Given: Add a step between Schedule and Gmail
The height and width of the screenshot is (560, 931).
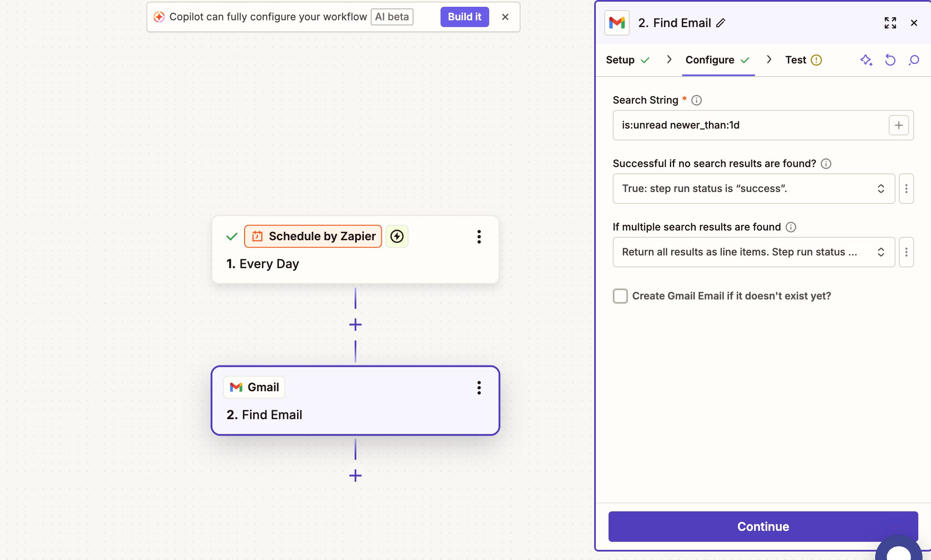Looking at the screenshot, I should [355, 325].
